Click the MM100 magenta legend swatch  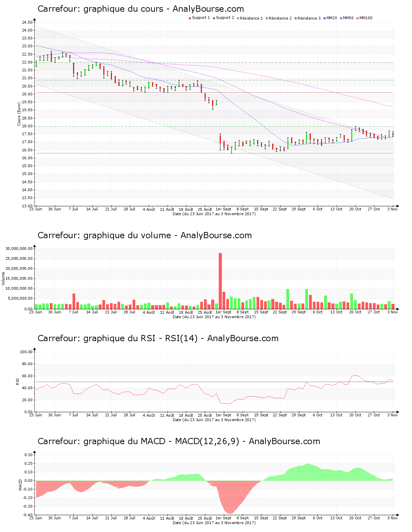pyautogui.click(x=357, y=18)
